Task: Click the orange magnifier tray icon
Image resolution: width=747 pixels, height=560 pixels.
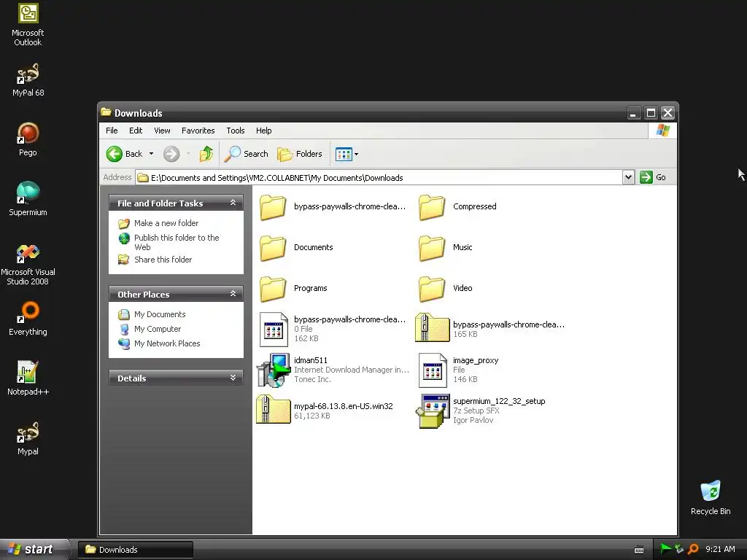Action: tap(693, 549)
